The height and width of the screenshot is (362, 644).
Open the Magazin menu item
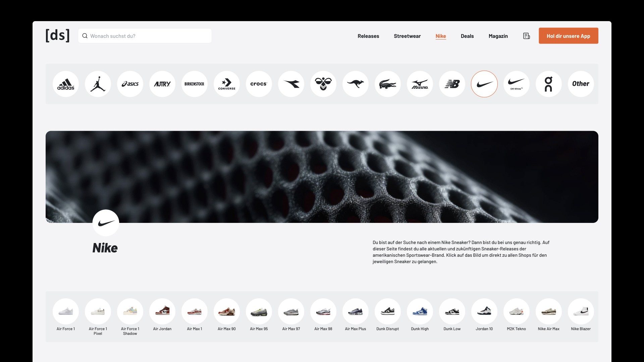coord(498,36)
